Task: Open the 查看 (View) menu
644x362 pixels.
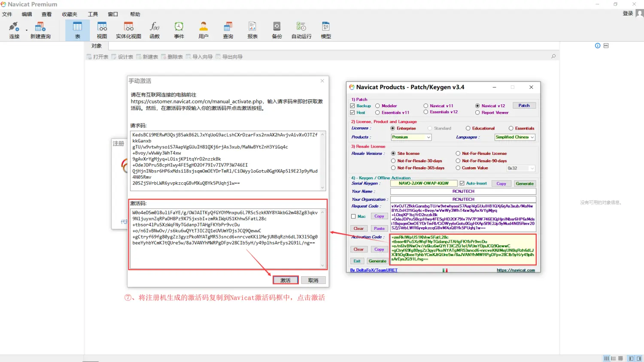Action: tap(46, 14)
